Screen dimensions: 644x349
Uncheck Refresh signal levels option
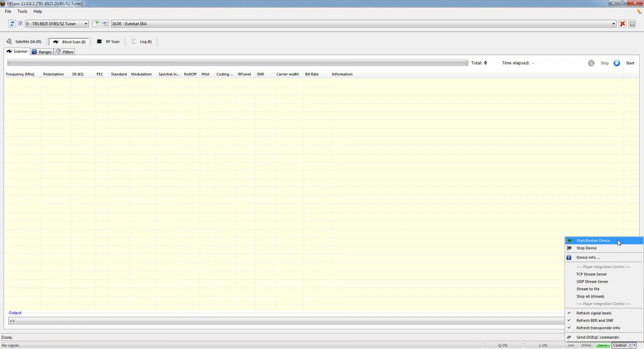[594, 313]
